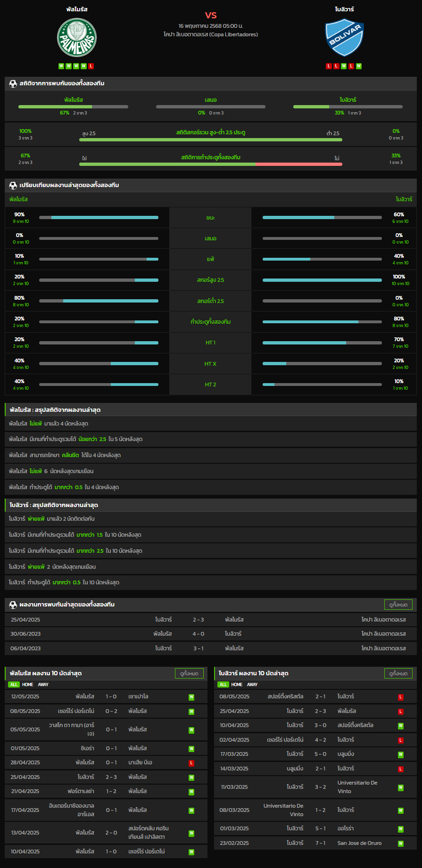Screen dimensions: 422x868
Task: Click L badge for 08/05/2025 Bolivar match
Action: 401,697
